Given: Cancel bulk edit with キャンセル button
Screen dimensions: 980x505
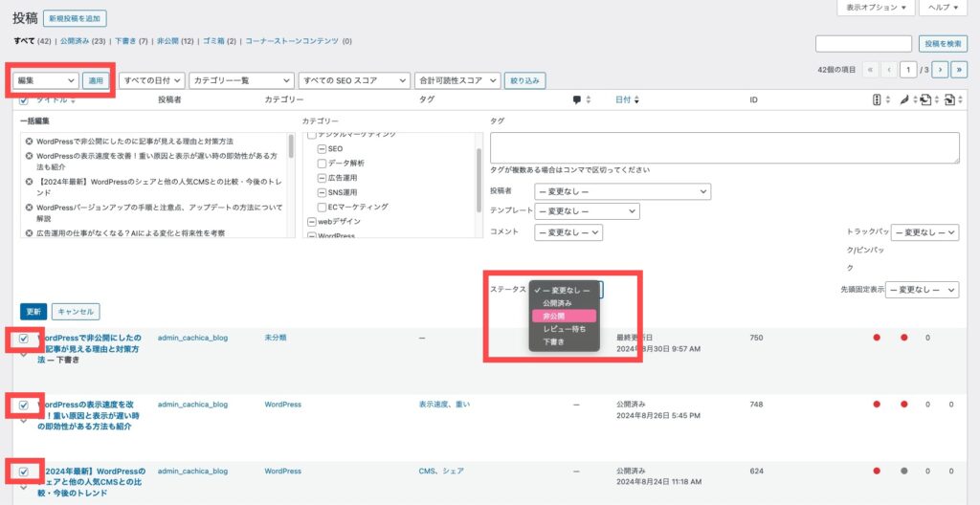Looking at the screenshot, I should pyautogui.click(x=76, y=311).
